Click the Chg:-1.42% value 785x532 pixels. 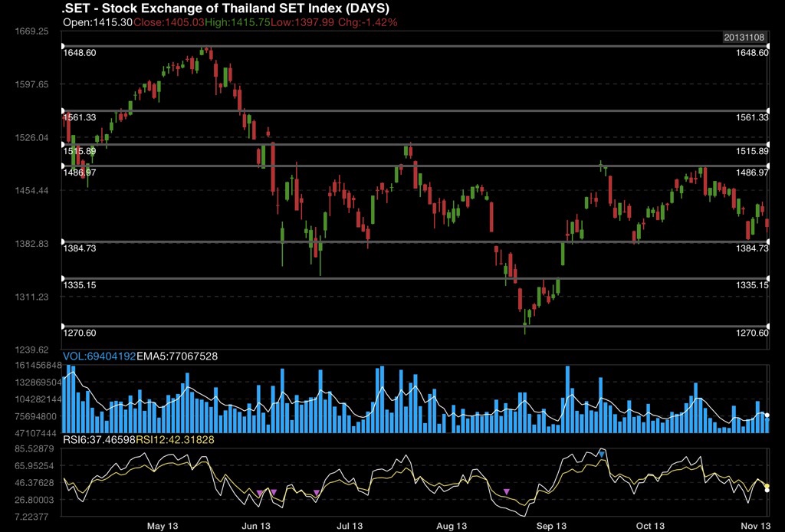(x=368, y=22)
